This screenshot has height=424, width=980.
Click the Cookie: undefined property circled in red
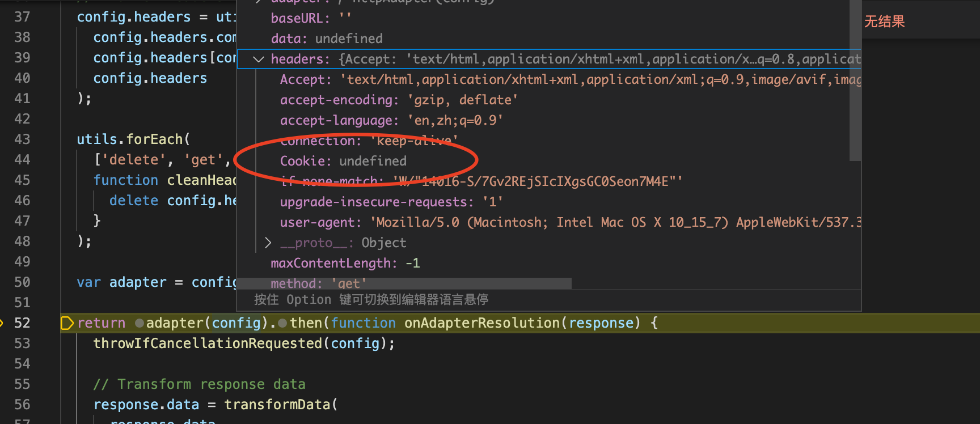tap(343, 161)
